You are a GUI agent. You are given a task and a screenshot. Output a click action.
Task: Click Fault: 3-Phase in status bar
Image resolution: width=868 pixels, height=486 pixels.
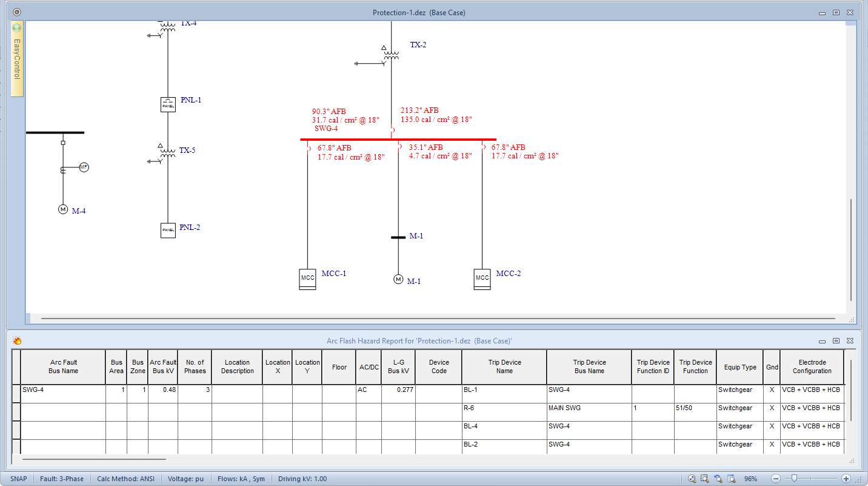point(62,479)
